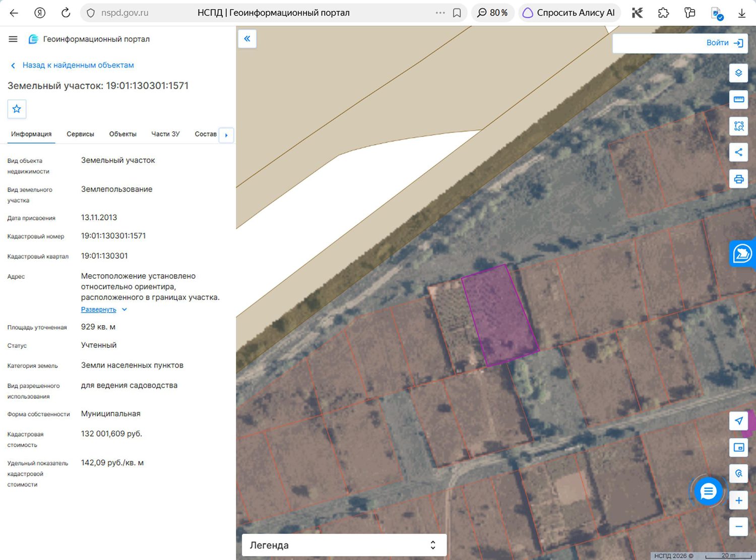756x560 pixels.
Task: Open browser downloads
Action: point(741,13)
